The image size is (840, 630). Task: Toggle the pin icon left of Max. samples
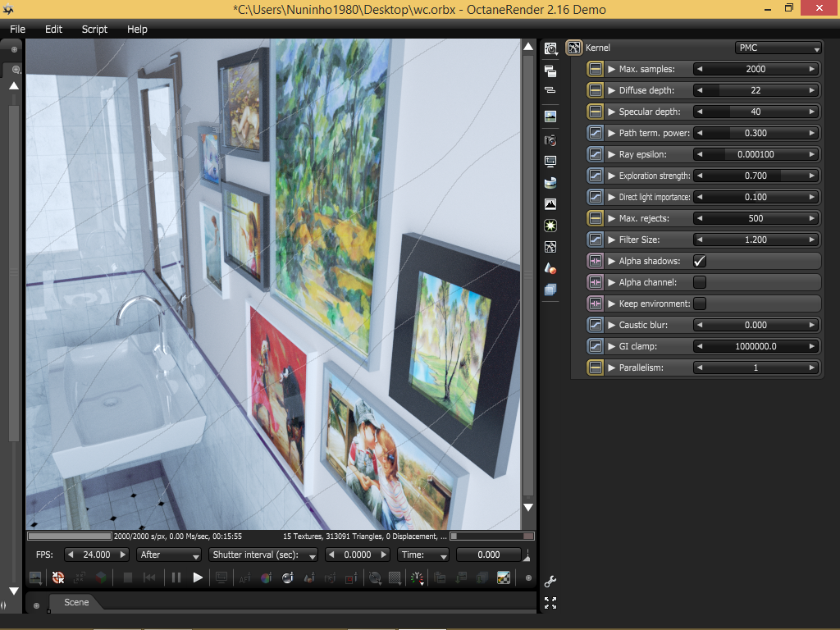point(596,69)
